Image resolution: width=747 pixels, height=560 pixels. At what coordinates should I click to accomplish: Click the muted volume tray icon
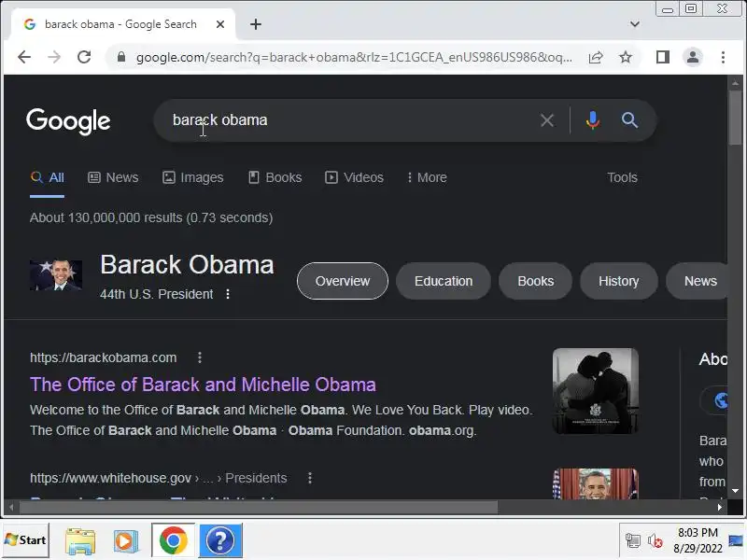pyautogui.click(x=655, y=541)
